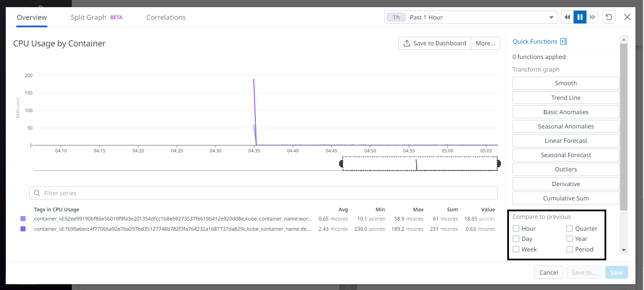Click the magnifier icon in Filter series
Image resolution: width=644 pixels, height=290 pixels.
point(37,193)
